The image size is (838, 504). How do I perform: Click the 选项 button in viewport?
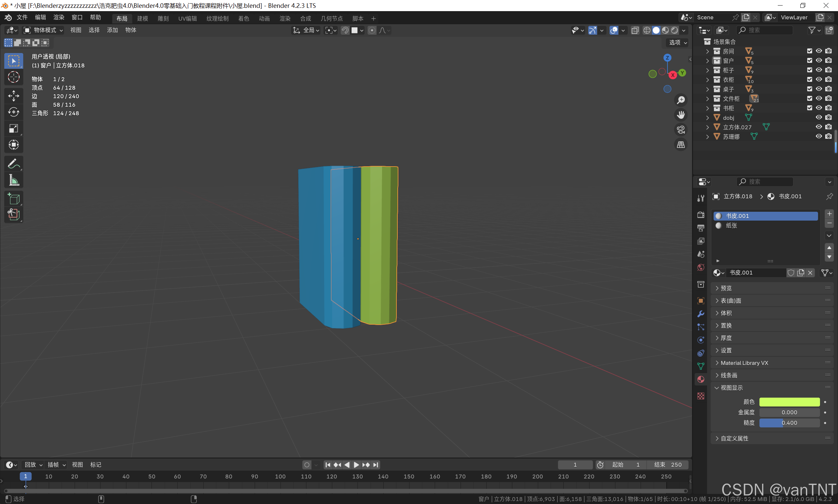click(x=678, y=43)
